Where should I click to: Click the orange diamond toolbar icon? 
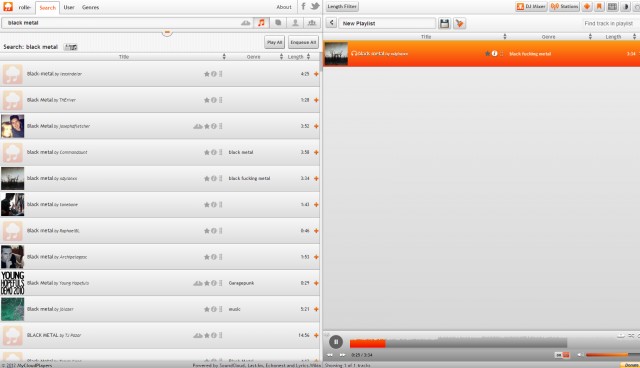[x=587, y=7]
